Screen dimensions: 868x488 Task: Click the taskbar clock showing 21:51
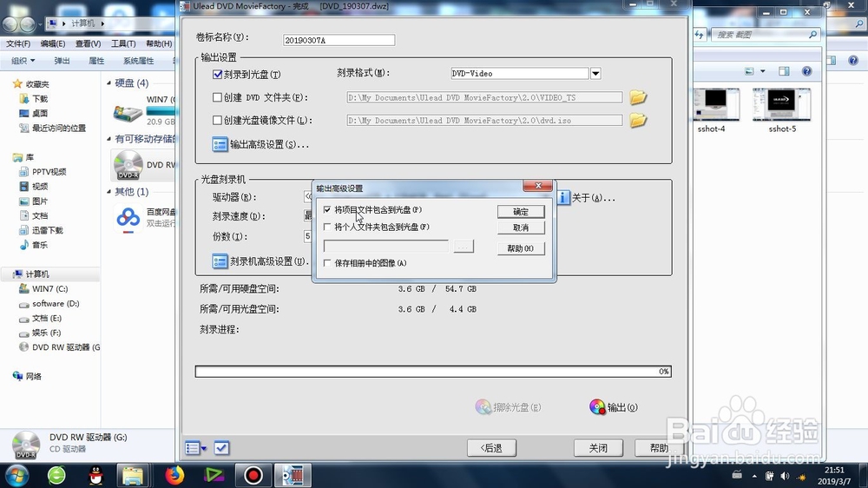pos(834,470)
